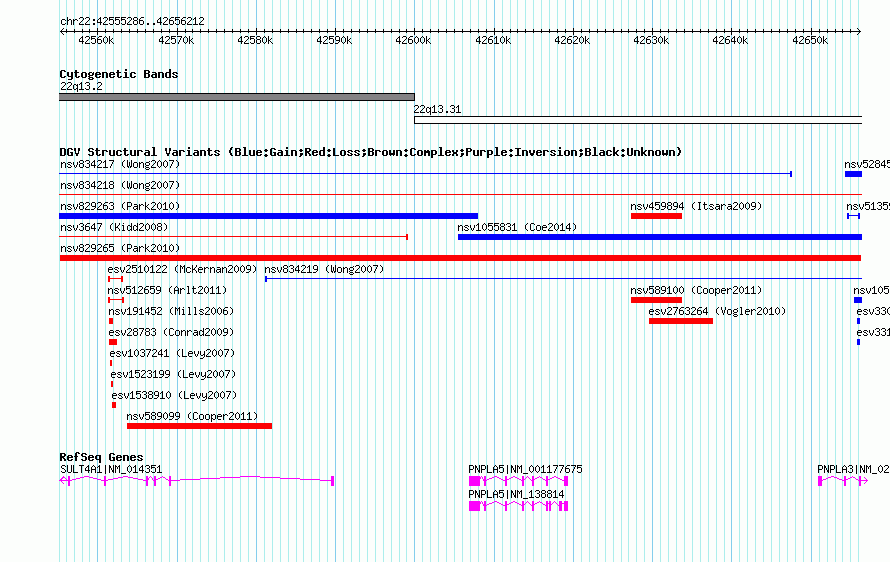Click the SULT4A1|NM_014351 gene label

(111, 469)
